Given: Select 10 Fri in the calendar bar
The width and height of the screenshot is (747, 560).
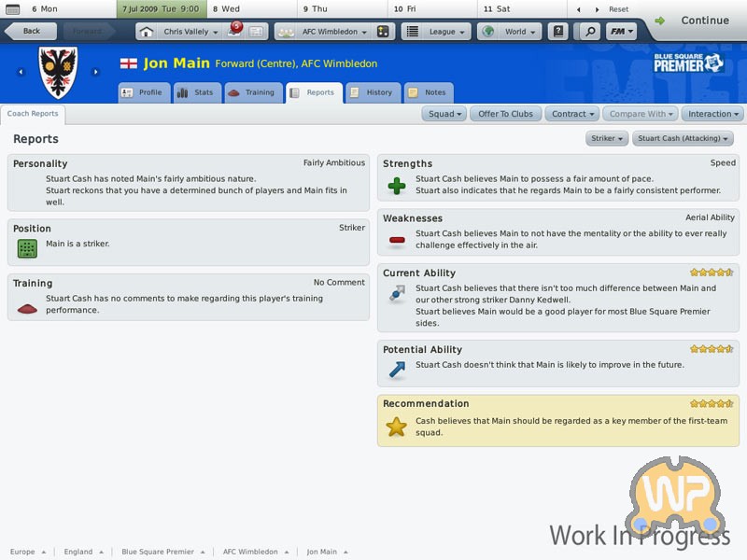Looking at the screenshot, I should [x=432, y=9].
